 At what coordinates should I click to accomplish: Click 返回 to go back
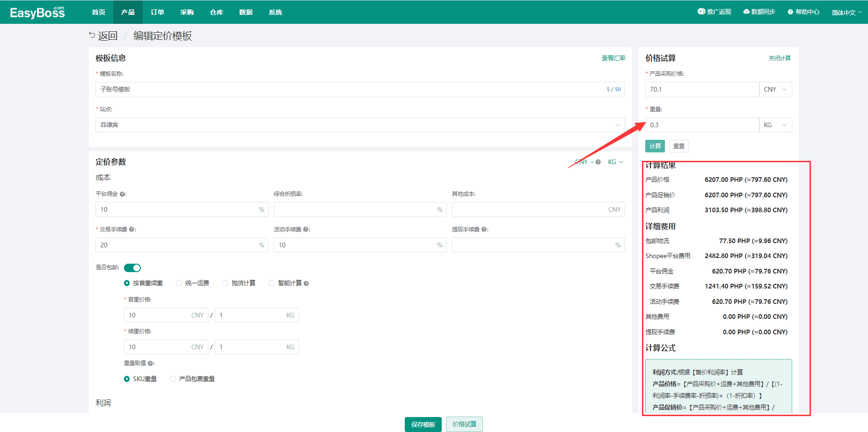108,36
